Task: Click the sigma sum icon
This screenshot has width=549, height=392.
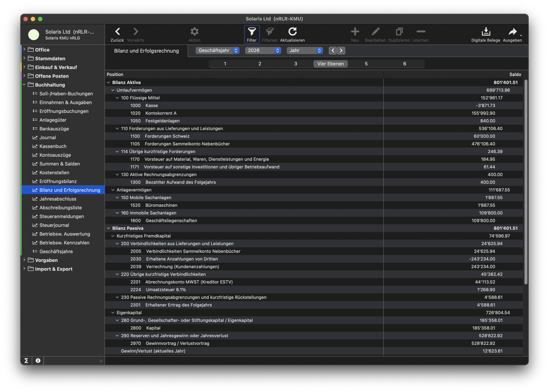Action: pos(26,361)
